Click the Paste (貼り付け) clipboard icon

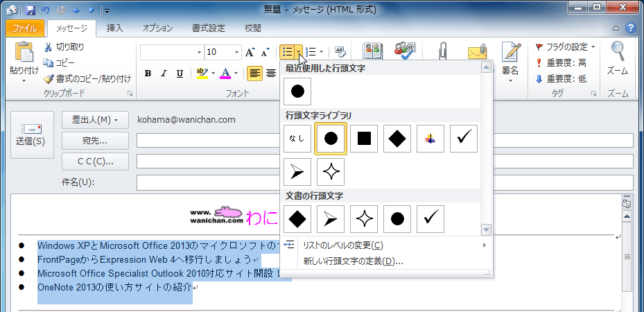pyautogui.click(x=24, y=53)
